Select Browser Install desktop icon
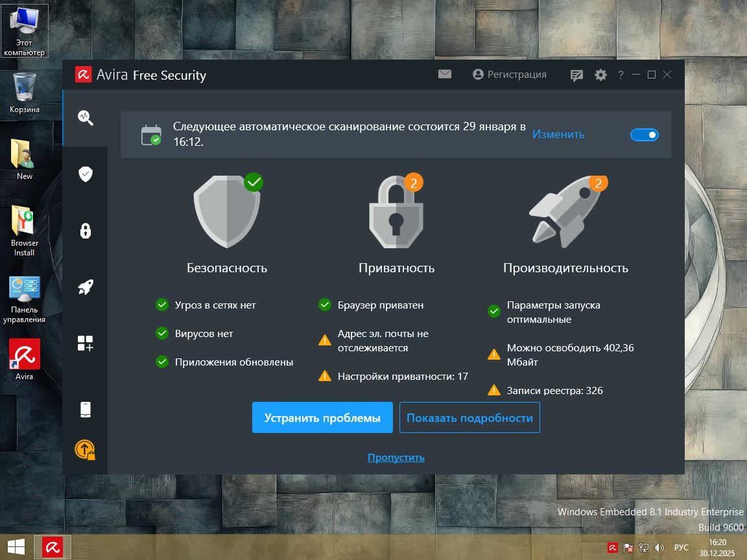747x560 pixels. (x=24, y=231)
